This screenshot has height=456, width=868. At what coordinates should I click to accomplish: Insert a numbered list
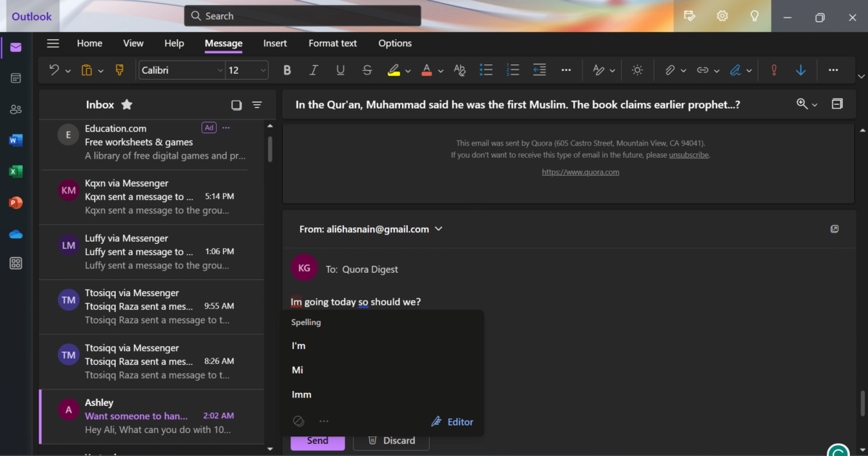coord(512,70)
